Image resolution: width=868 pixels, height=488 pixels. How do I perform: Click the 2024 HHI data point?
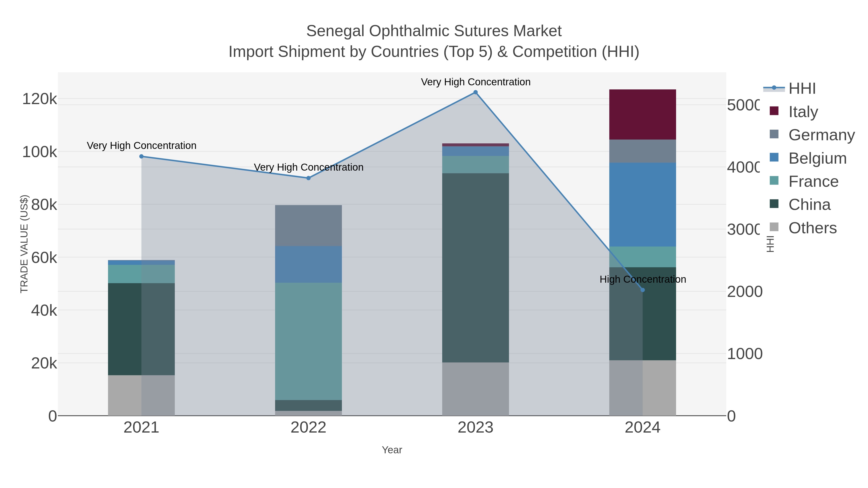643,290
